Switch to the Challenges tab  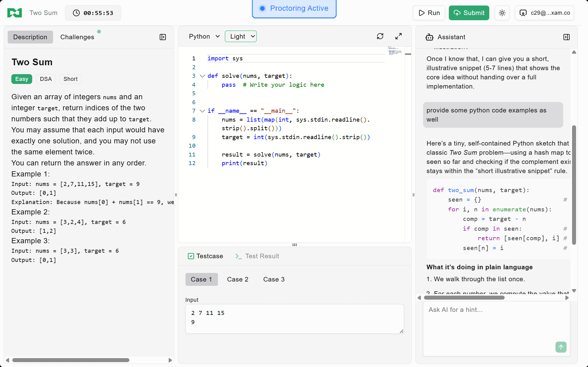pos(77,37)
